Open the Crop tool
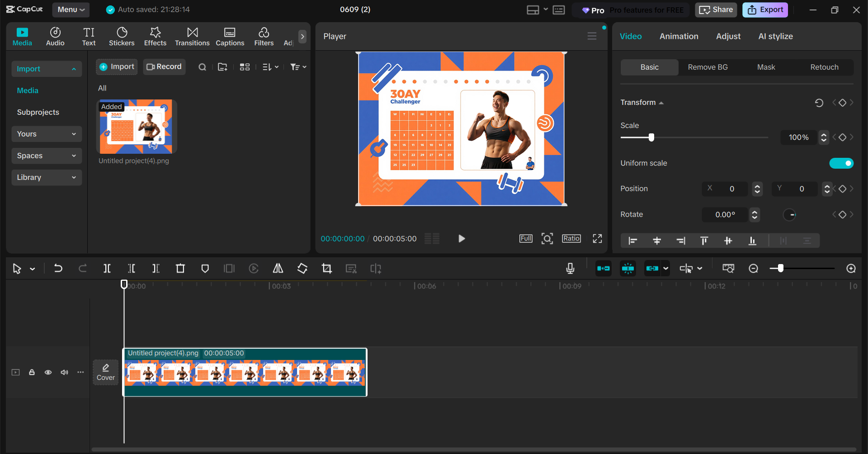The height and width of the screenshot is (454, 868). [327, 268]
